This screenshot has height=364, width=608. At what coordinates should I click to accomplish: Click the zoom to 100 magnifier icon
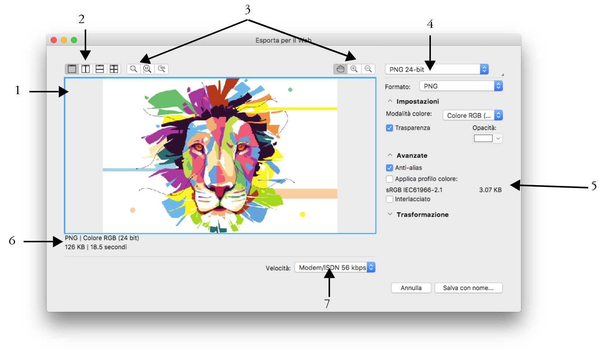tap(161, 69)
